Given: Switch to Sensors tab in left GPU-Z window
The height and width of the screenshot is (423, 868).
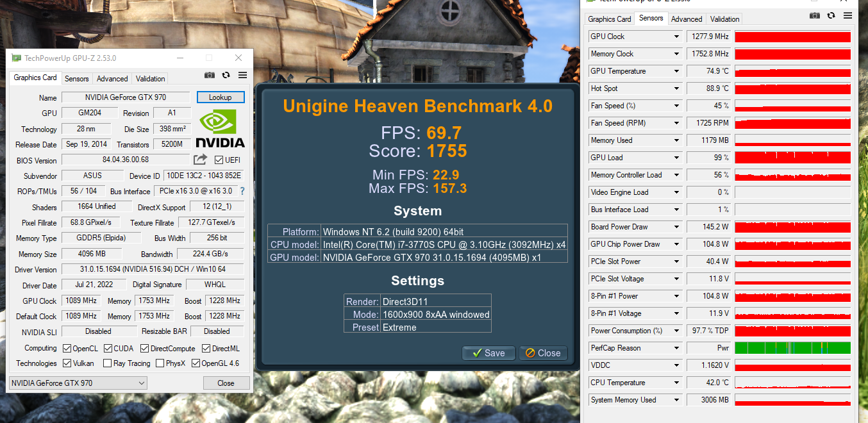Looking at the screenshot, I should (x=77, y=79).
